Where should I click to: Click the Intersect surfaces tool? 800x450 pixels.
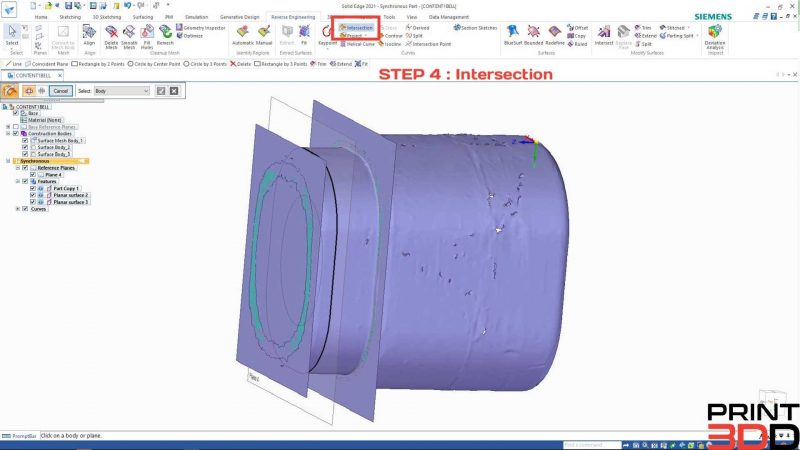pyautogui.click(x=604, y=35)
